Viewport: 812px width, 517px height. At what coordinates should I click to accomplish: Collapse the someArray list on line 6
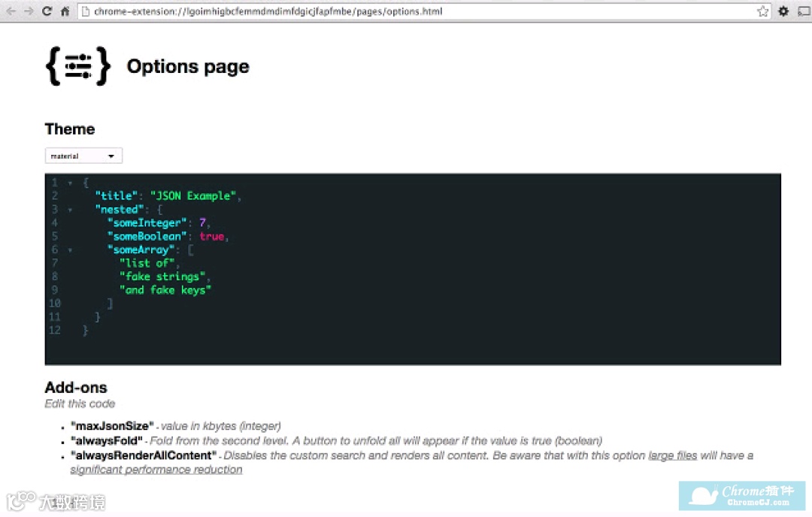click(x=70, y=249)
